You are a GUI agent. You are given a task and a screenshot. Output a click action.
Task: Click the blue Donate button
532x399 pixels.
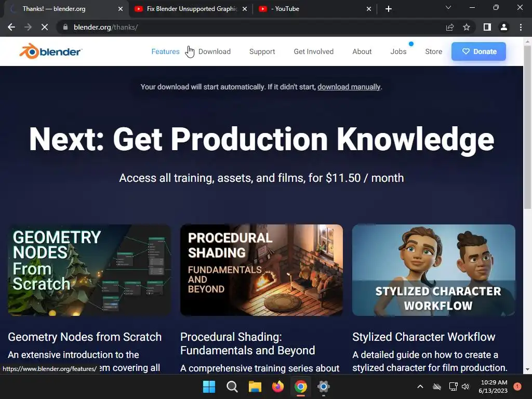click(478, 51)
